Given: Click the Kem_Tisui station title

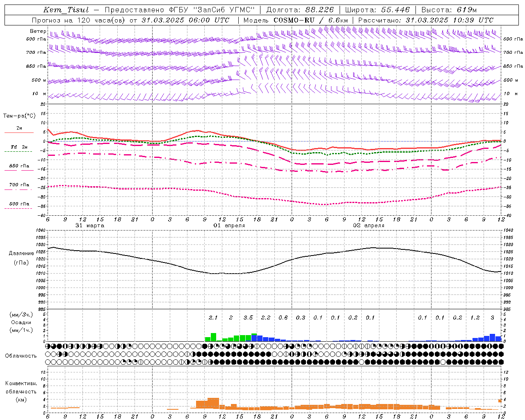Looking at the screenshot, I should tap(66, 10).
